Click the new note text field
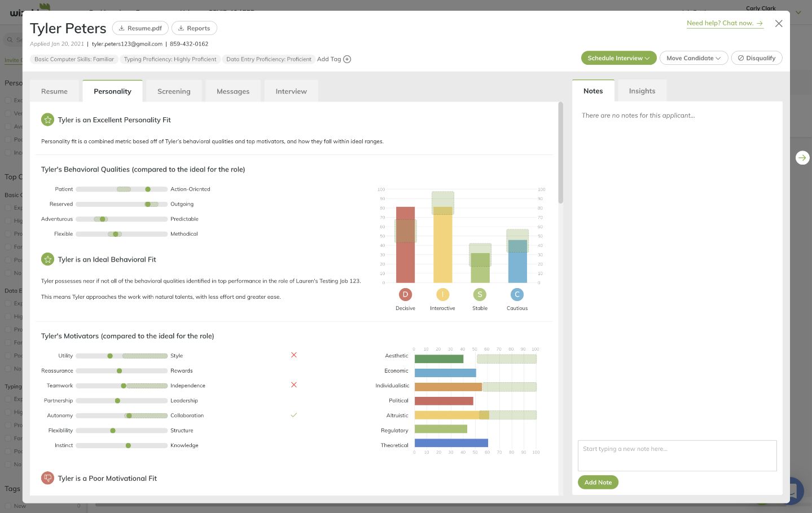The image size is (812, 513). (677, 455)
